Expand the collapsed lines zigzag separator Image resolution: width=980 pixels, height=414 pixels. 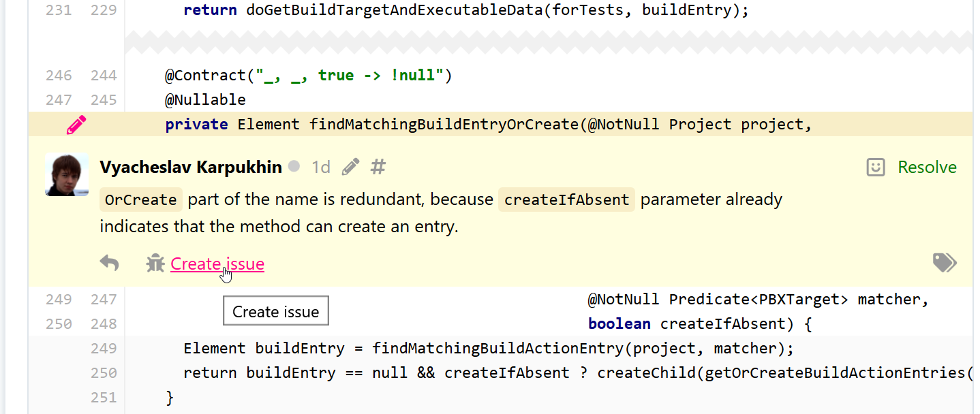point(549,42)
